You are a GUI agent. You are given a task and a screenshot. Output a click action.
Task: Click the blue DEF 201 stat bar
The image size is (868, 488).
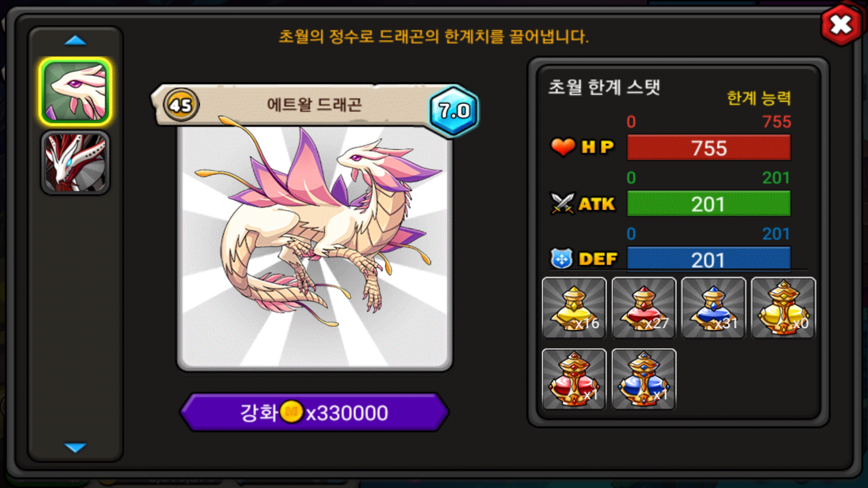click(709, 259)
